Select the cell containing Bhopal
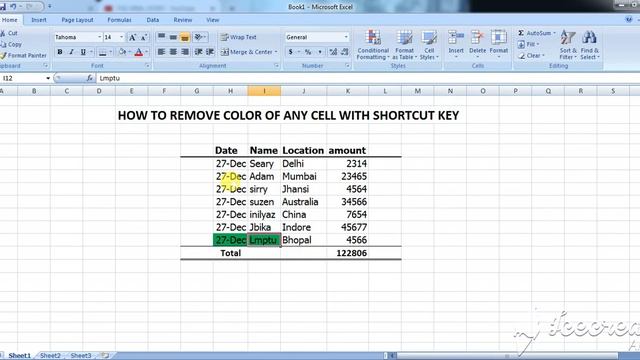The width and height of the screenshot is (640, 360). click(304, 240)
